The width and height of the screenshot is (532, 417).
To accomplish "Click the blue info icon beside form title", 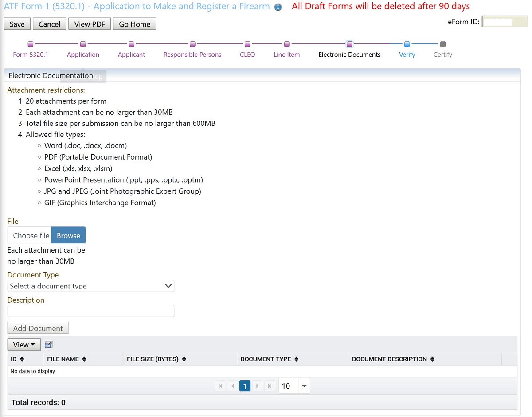I will [278, 7].
